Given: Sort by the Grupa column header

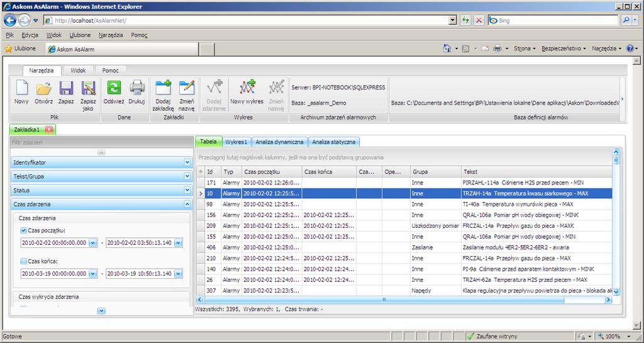Looking at the screenshot, I should tap(435, 171).
